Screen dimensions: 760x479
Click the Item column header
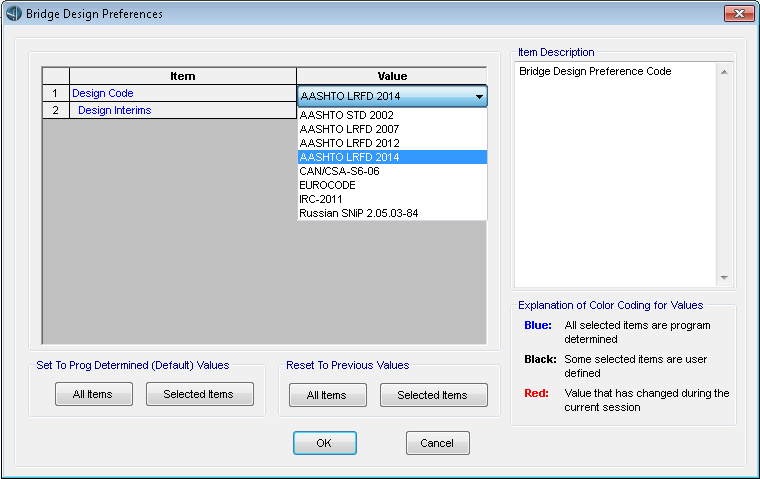183,76
